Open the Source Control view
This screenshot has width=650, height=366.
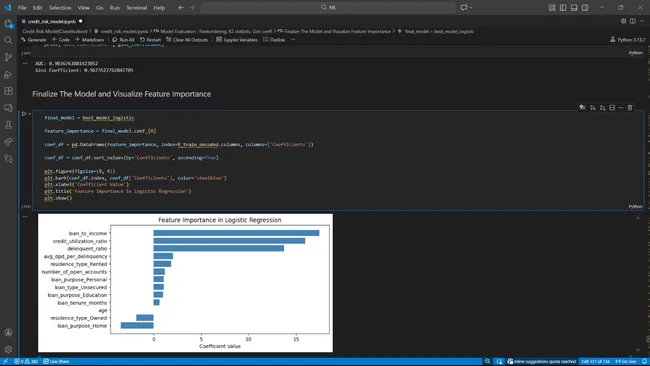click(x=8, y=57)
